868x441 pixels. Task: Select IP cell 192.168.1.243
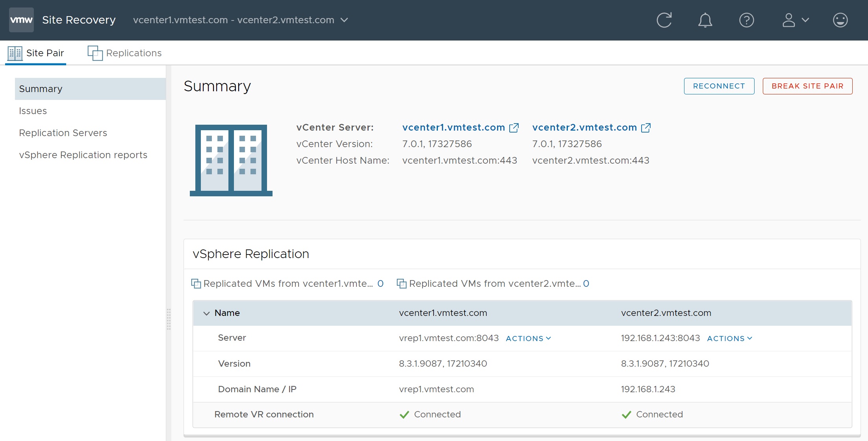[648, 389]
